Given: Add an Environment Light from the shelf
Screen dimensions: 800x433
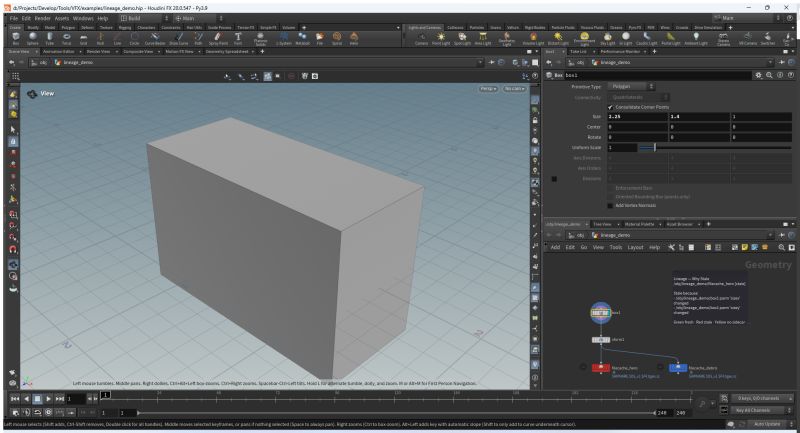Looking at the screenshot, I should click(584, 39).
